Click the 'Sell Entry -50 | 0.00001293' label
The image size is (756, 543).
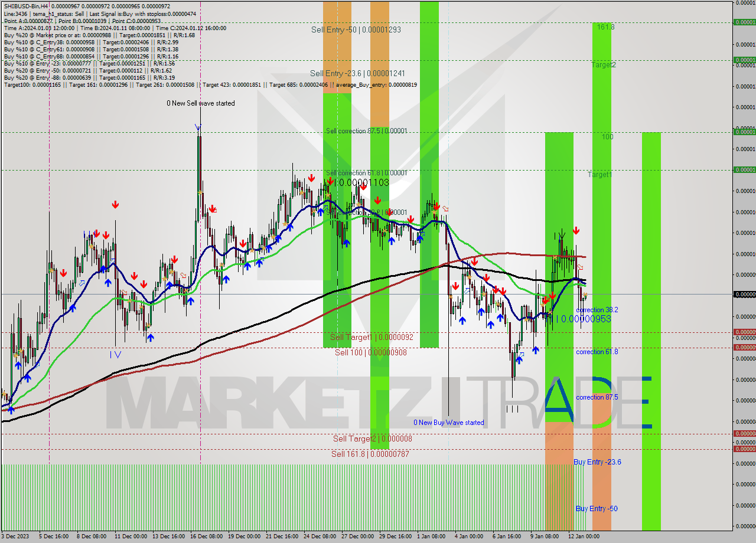[x=356, y=30]
